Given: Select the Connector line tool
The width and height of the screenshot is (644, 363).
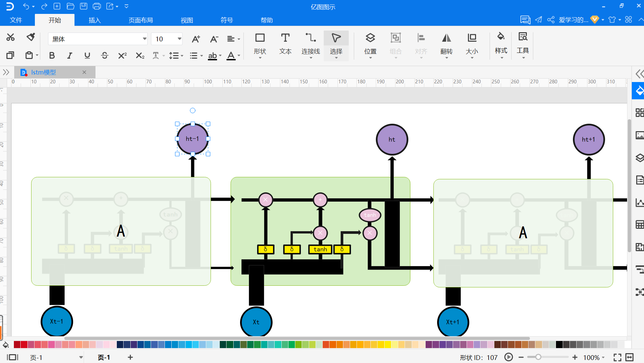Looking at the screenshot, I should 311,45.
